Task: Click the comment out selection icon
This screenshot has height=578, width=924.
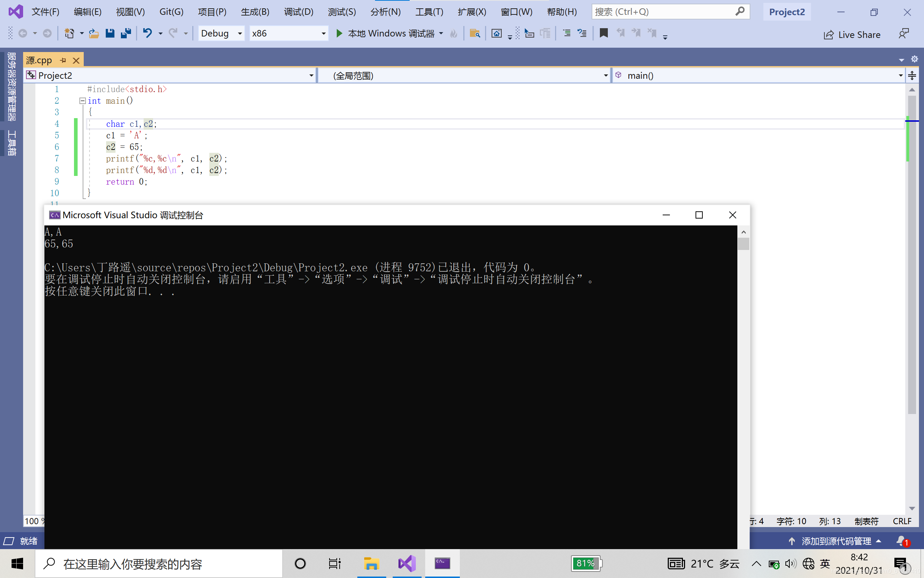Action: 567,34
